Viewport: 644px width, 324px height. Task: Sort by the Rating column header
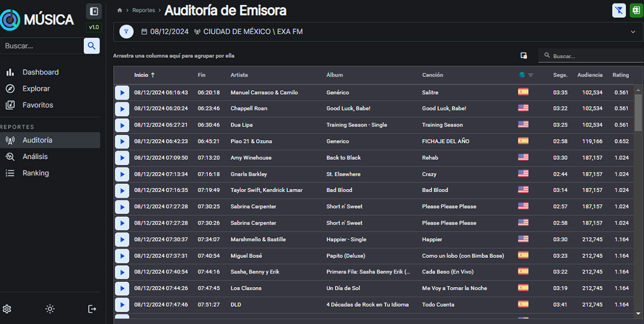620,75
